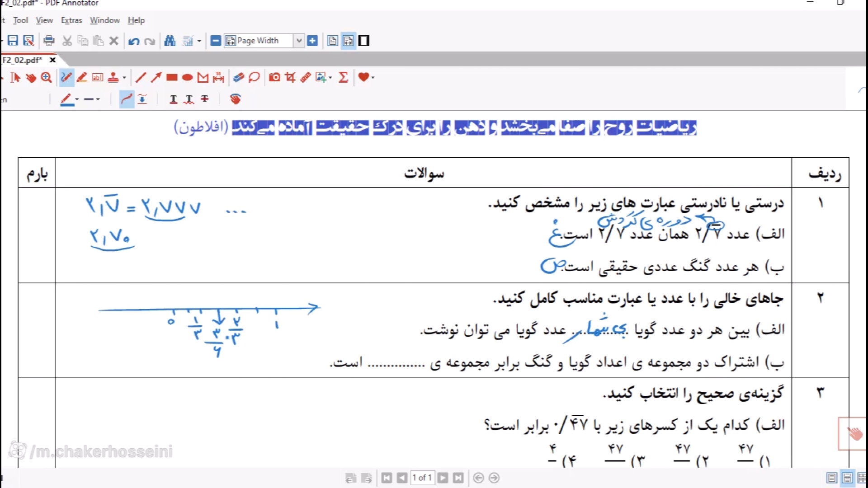This screenshot has width=868, height=488.
Task: Select the Eraser tool
Action: (239, 77)
